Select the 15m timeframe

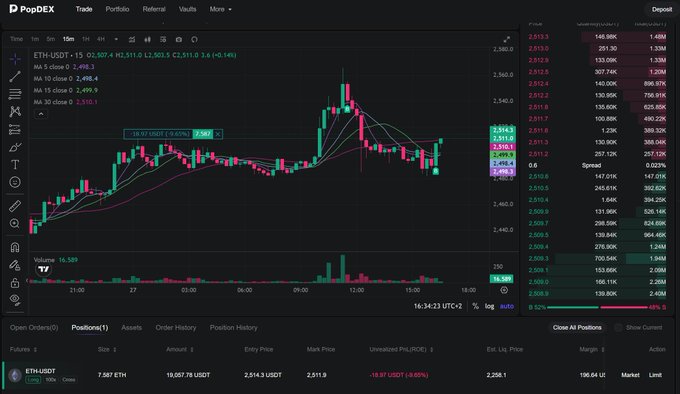(68, 39)
